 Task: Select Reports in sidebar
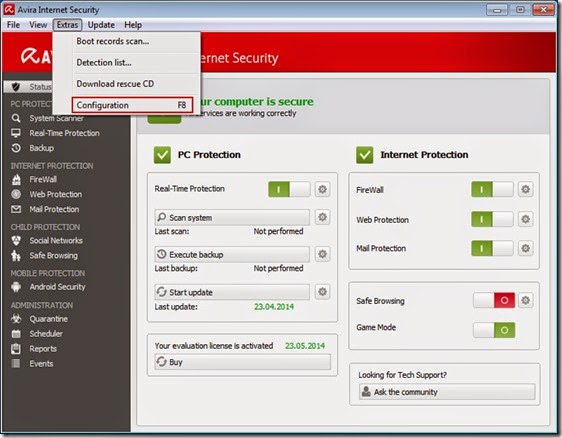[x=43, y=348]
